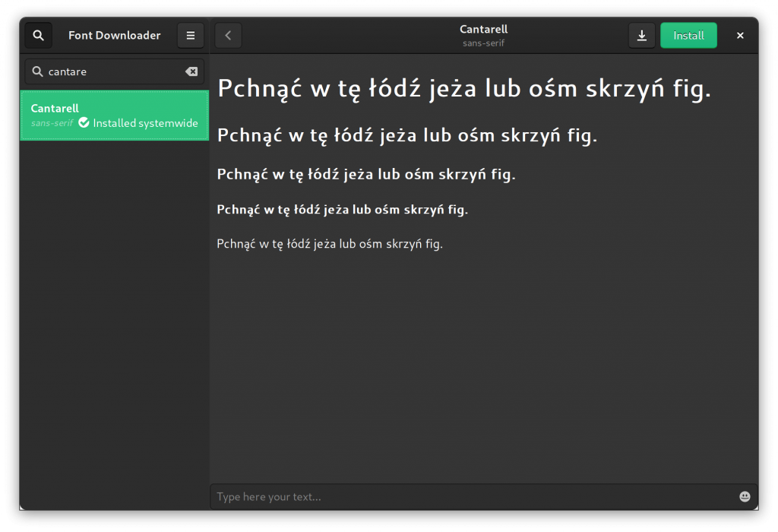This screenshot has width=778, height=532.
Task: Open the hamburger main menu
Action: pos(190,35)
